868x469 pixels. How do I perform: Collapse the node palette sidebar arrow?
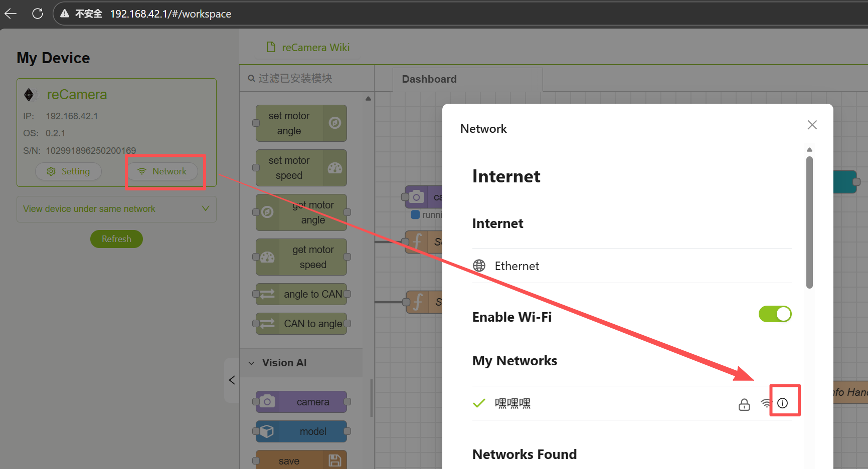(232, 380)
